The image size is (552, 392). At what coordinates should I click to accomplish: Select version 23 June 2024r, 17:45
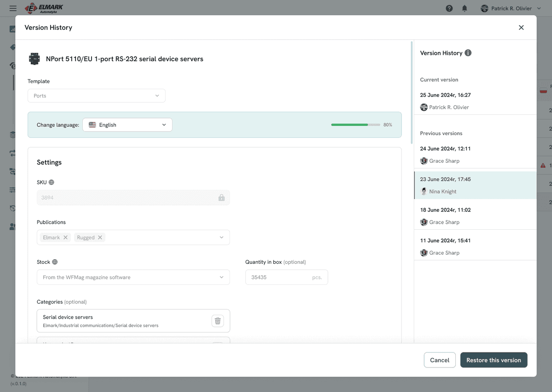[x=475, y=185]
